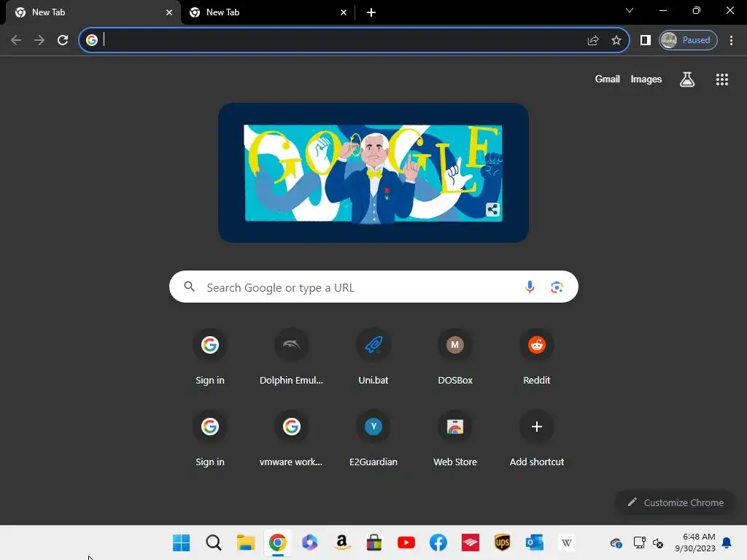Focus the Search Google or type a URL box
Viewport: 747px width, 560px height.
tap(373, 287)
